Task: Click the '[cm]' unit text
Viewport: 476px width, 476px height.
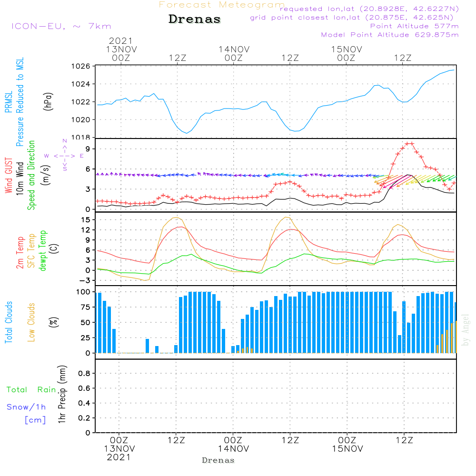Action: coord(35,420)
